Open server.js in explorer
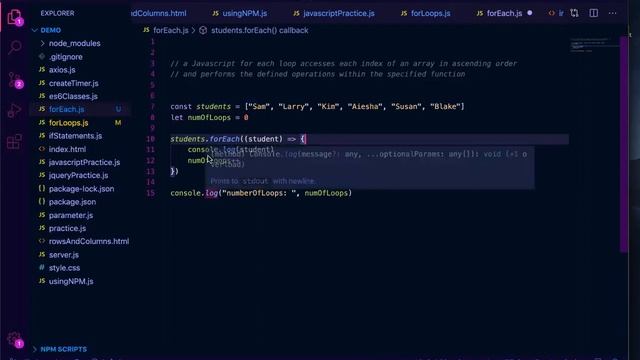640x360 pixels. 64,255
